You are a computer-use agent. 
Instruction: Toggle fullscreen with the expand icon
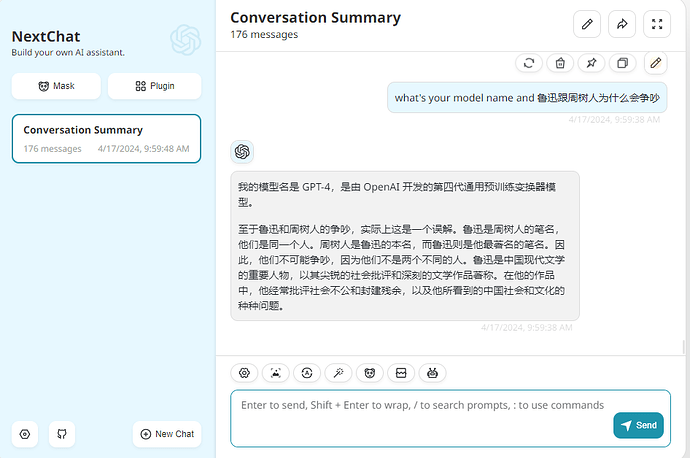point(657,24)
